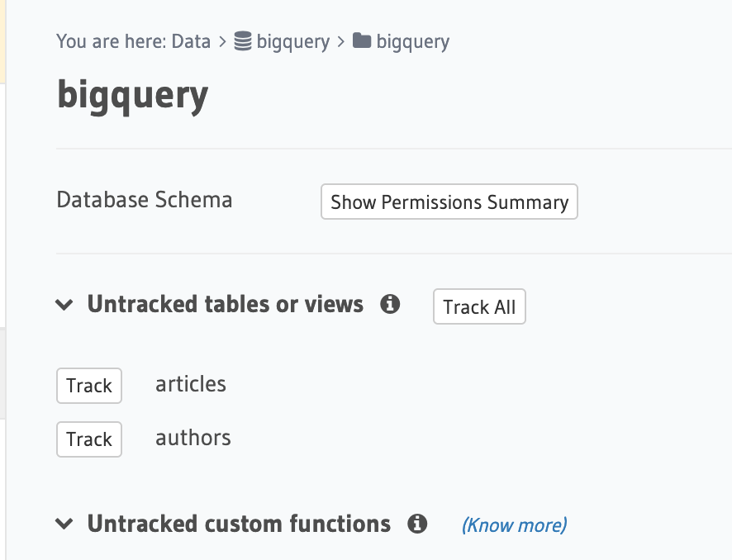
Task: Toggle the Untracked custom functions heading
Action: coord(239,524)
